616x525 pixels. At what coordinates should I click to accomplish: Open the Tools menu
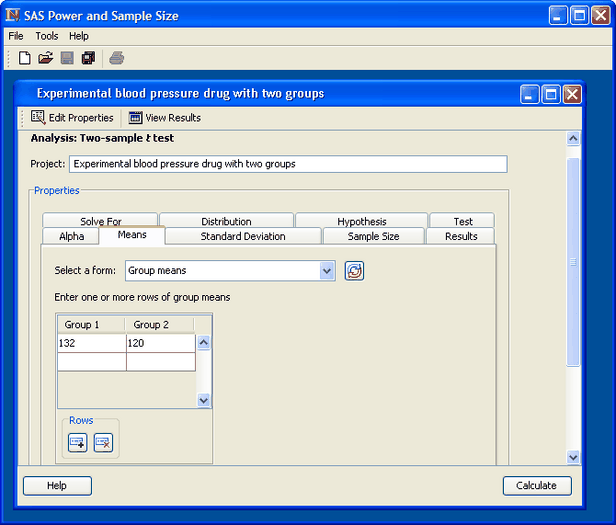[47, 36]
